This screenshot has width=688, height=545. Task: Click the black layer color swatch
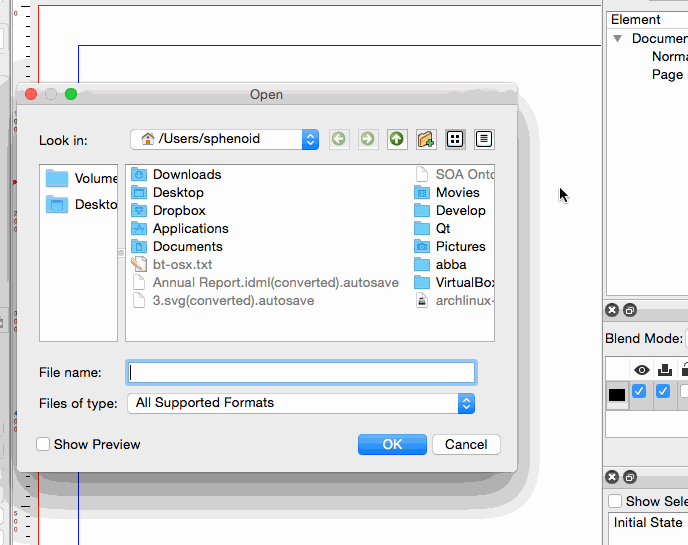[617, 394]
